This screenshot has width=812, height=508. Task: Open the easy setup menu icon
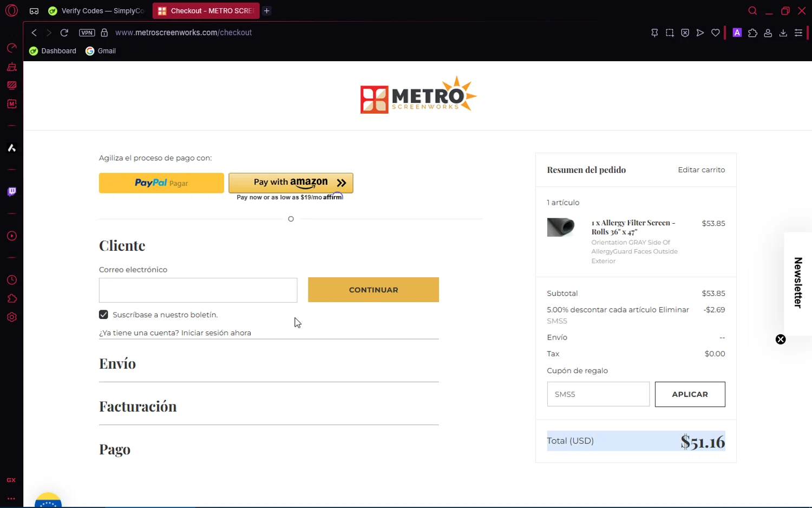click(798, 32)
